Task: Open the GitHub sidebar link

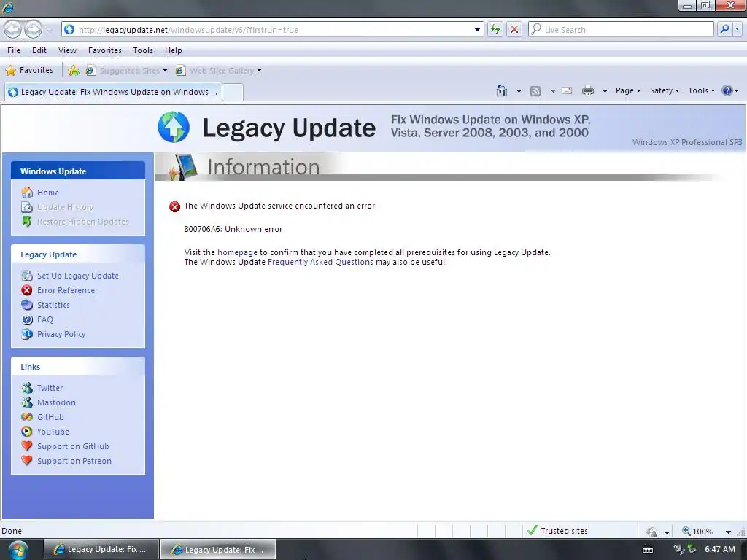Action: [50, 417]
